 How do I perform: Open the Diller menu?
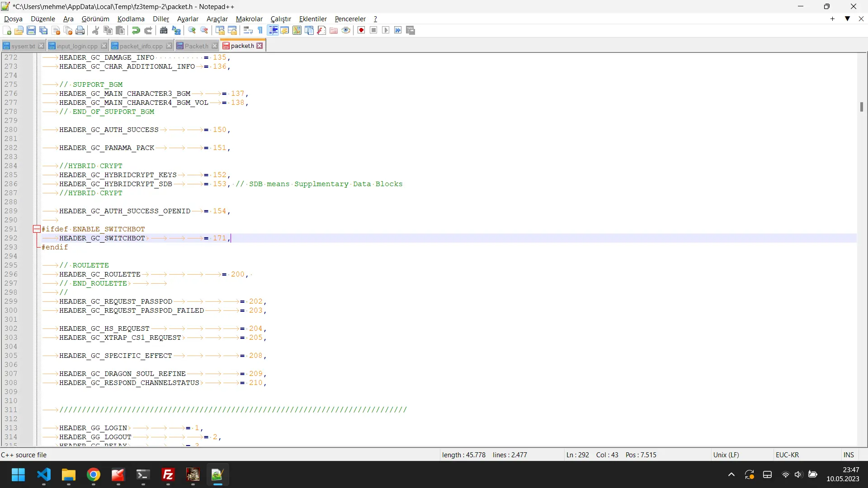click(161, 19)
